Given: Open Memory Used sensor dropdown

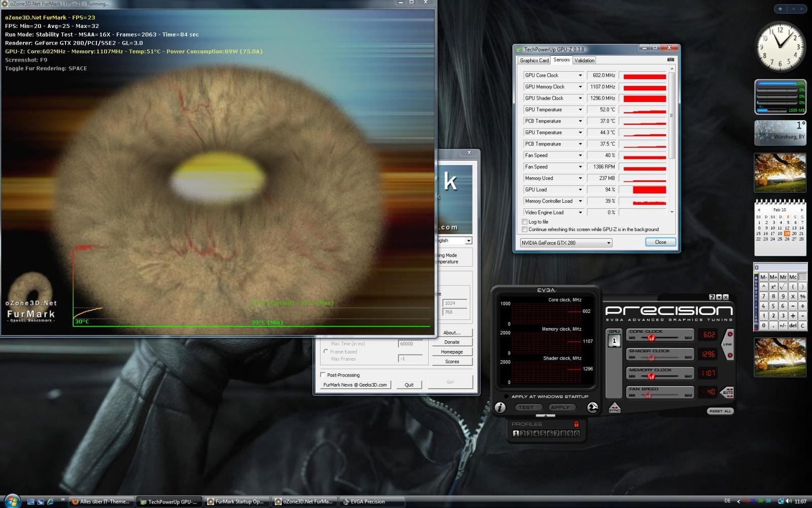Looking at the screenshot, I should coord(581,178).
